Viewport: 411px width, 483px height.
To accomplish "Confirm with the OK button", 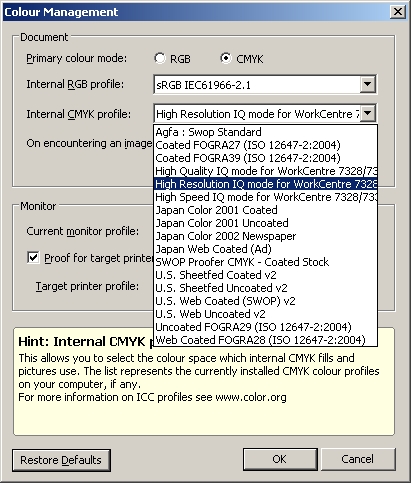I will 280,459.
